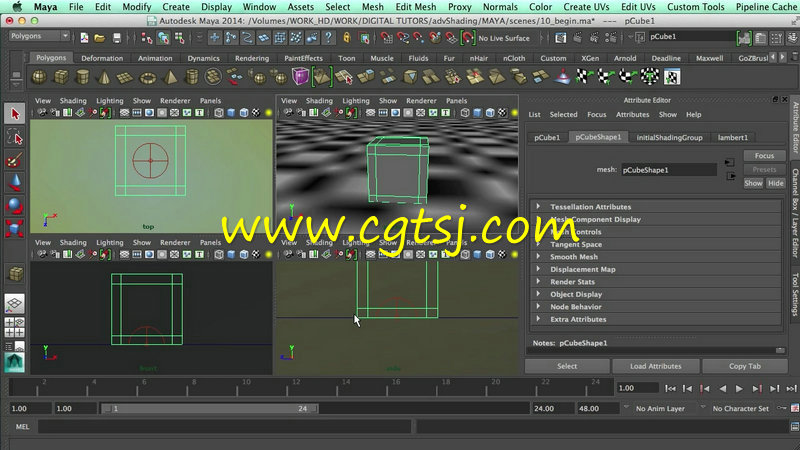Viewport: 800px width, 450px height.
Task: Create a polygon plane from the shelf
Action: 125,78
